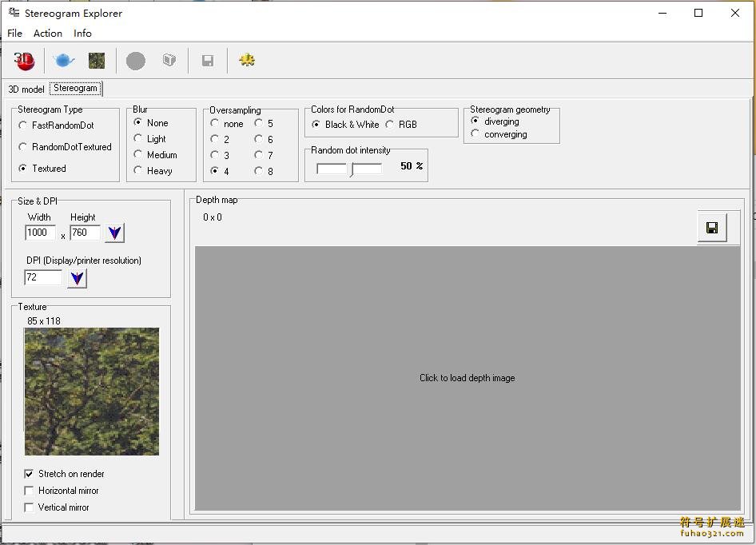756x545 pixels.
Task: Set Blur to Medium
Action: (x=137, y=154)
